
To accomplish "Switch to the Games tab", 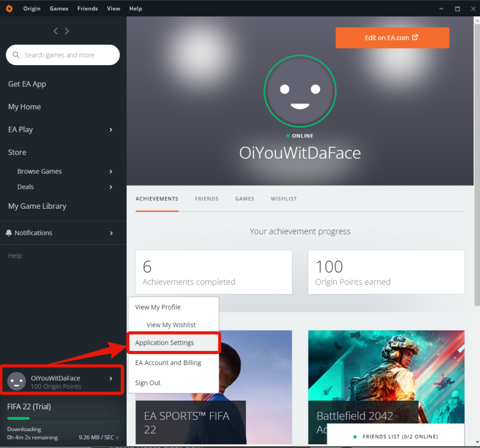I will pos(245,199).
